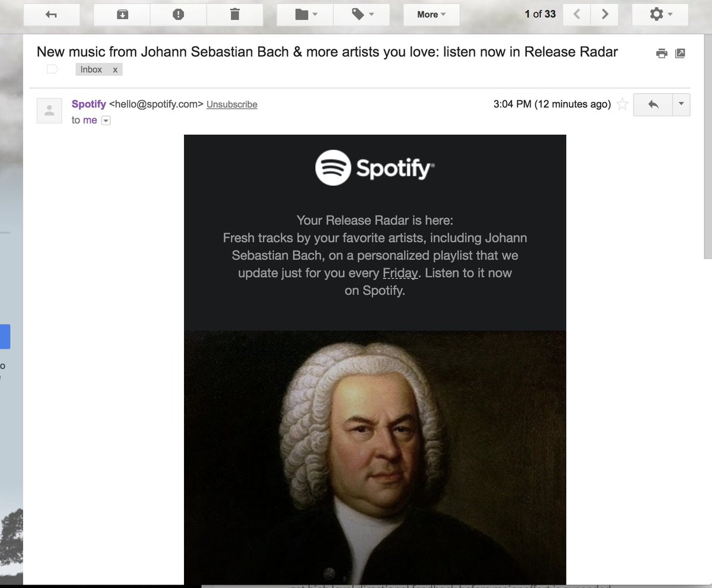Image resolution: width=712 pixels, height=588 pixels.
Task: Remove the Inbox label x
Action: (x=115, y=69)
